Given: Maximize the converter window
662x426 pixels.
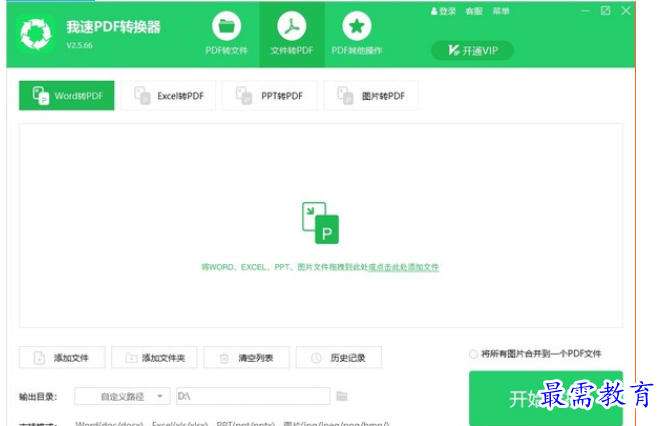Looking at the screenshot, I should click(x=605, y=11).
